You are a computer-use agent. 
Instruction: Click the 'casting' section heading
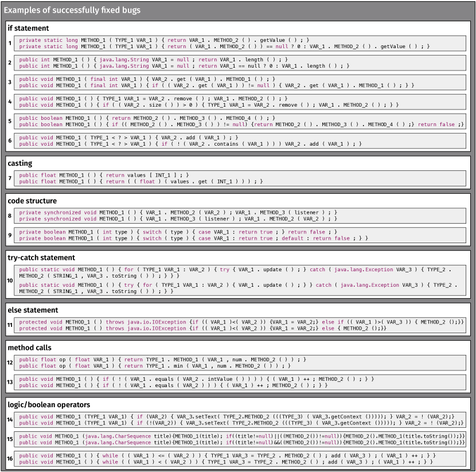20,163
